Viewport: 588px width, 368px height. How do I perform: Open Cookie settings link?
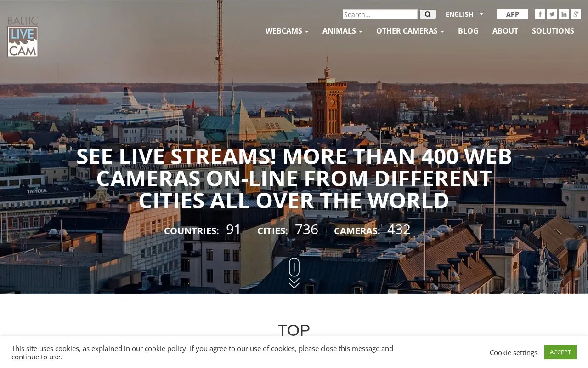click(514, 352)
